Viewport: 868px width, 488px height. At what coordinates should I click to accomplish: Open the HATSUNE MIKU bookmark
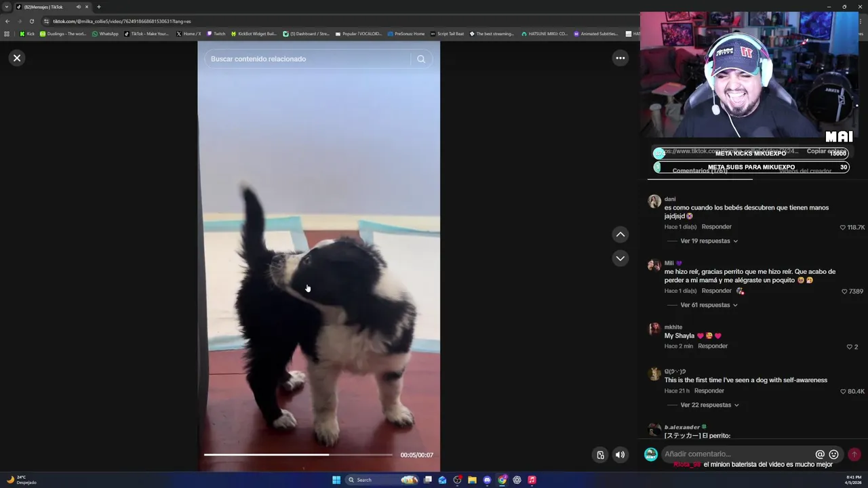(545, 34)
